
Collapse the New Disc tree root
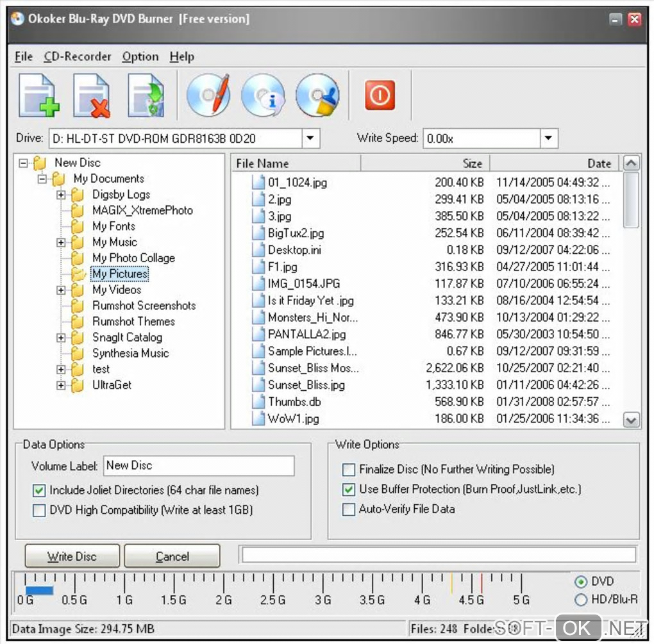pyautogui.click(x=23, y=163)
